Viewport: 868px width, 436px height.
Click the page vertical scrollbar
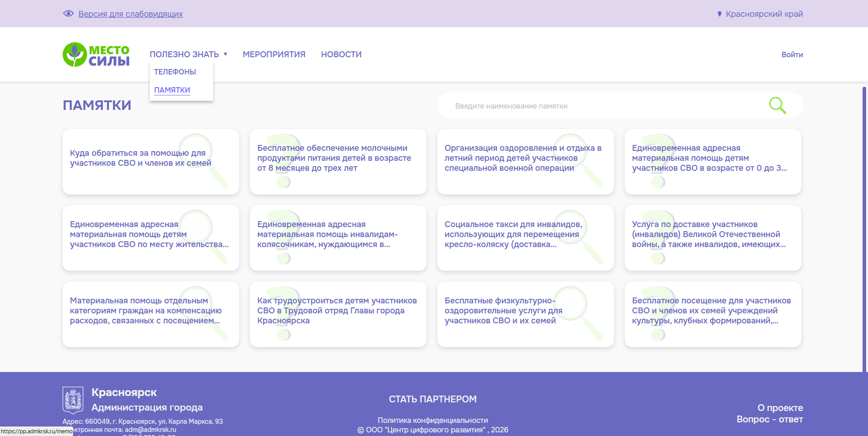[864, 227]
